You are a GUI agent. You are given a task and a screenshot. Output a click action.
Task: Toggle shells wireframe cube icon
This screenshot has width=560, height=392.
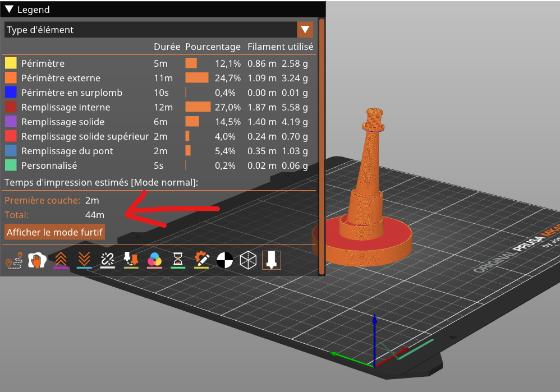click(248, 260)
